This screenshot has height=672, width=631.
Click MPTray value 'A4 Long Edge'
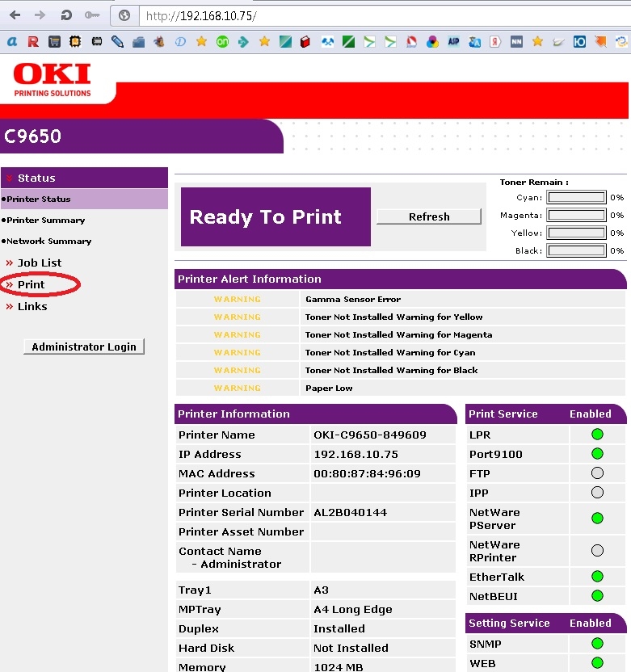tap(353, 609)
